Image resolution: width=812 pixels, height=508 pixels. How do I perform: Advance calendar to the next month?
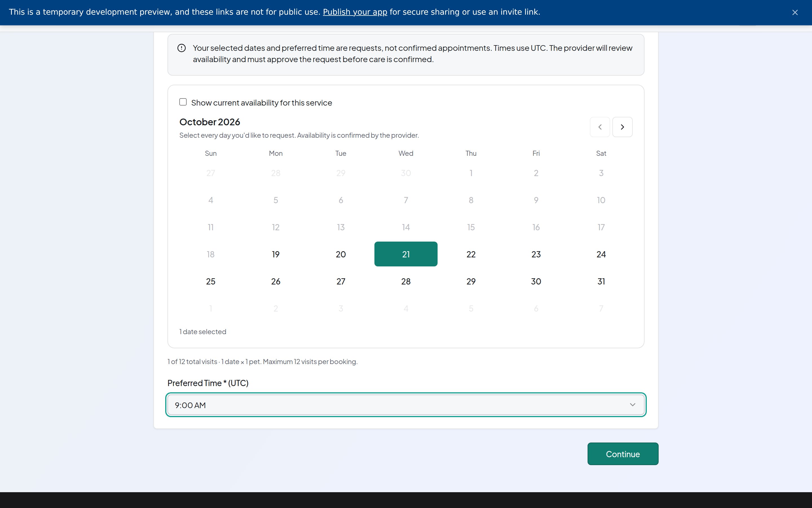tap(622, 127)
